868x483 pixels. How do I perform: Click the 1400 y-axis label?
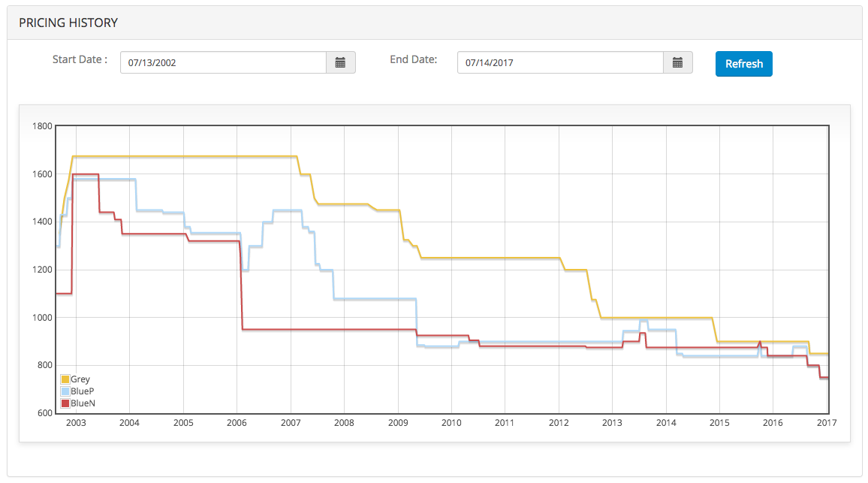point(43,222)
